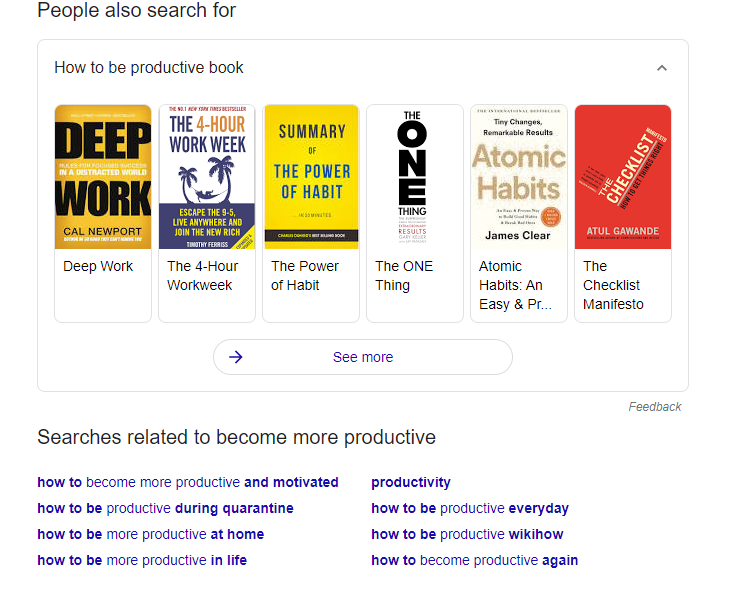The width and height of the screenshot is (731, 597).
Task: Click 'Atomic Habits: An Easy & Pr...' title
Action: [x=515, y=285]
